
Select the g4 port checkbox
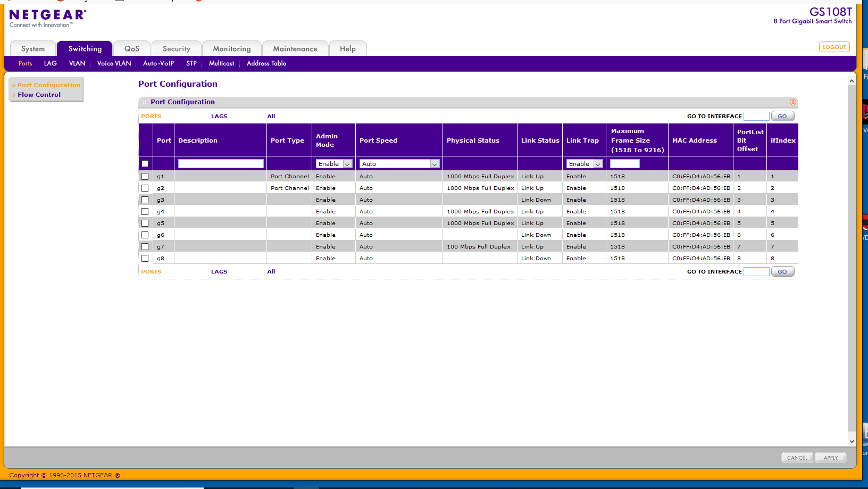[145, 211]
